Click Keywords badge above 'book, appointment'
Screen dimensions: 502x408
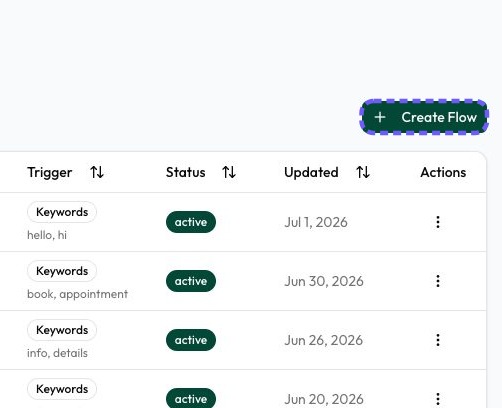click(62, 271)
